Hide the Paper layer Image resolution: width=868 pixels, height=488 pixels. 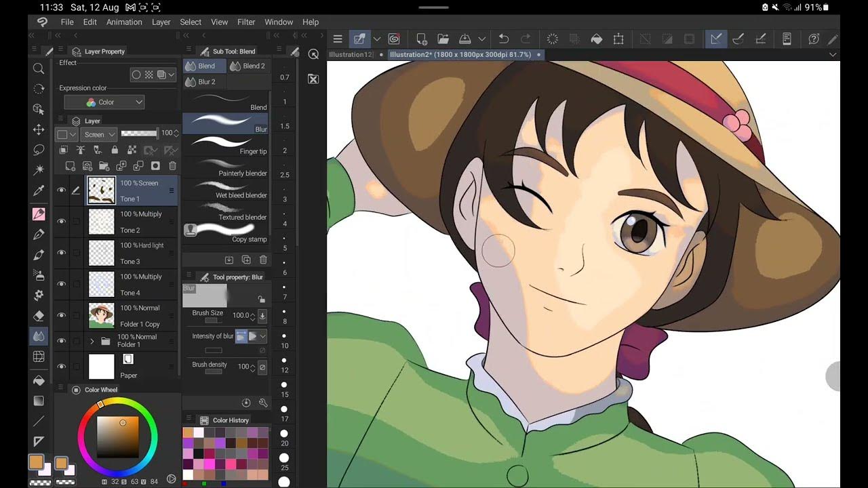click(61, 367)
